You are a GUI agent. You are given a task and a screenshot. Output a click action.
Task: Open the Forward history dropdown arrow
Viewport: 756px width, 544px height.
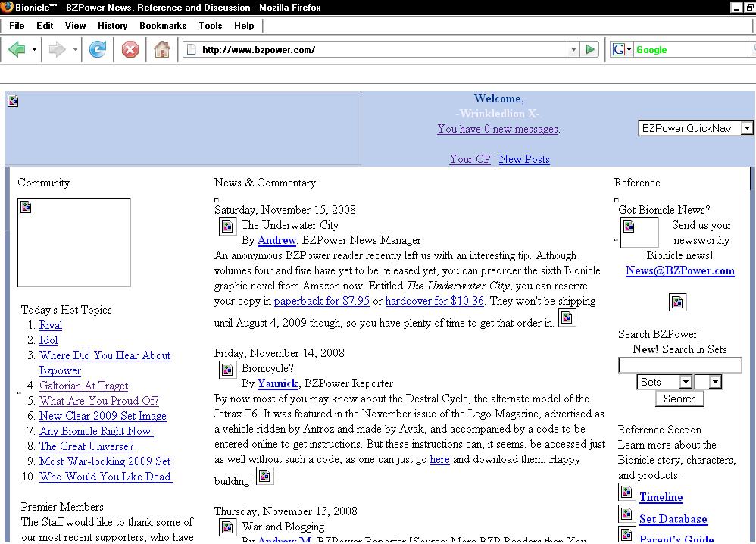(x=75, y=49)
